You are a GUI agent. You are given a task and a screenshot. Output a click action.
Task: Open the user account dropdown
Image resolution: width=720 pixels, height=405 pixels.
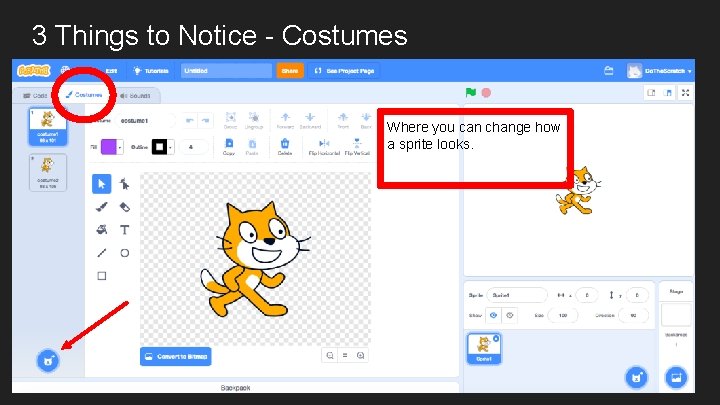pyautogui.click(x=661, y=71)
